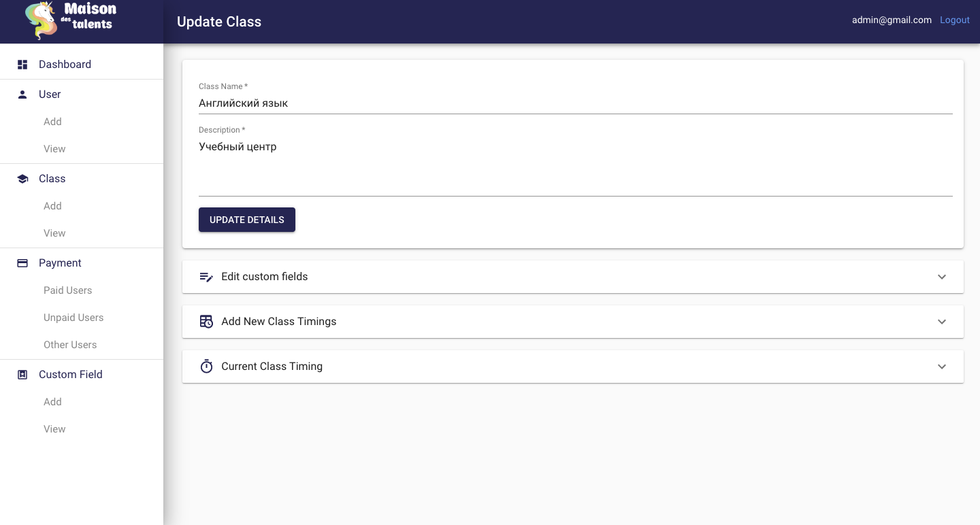The height and width of the screenshot is (525, 980).
Task: Expand the Edit custom fields chevron
Action: pos(942,277)
